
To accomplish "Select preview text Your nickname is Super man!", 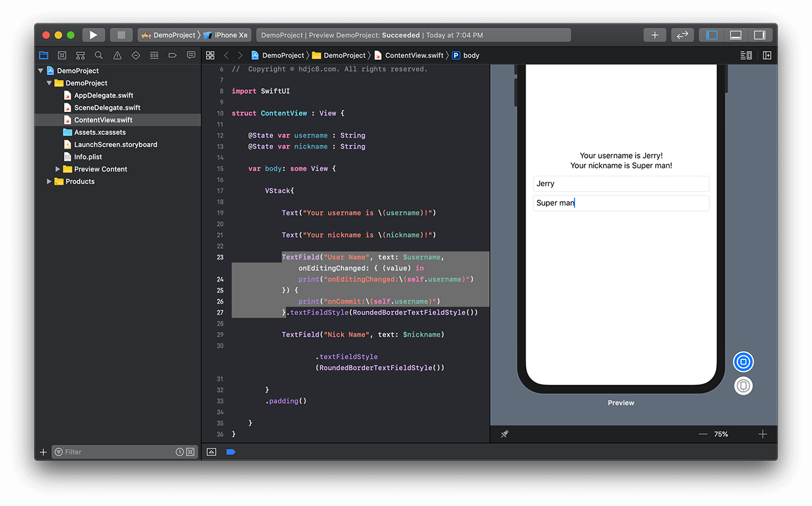I will coord(621,165).
